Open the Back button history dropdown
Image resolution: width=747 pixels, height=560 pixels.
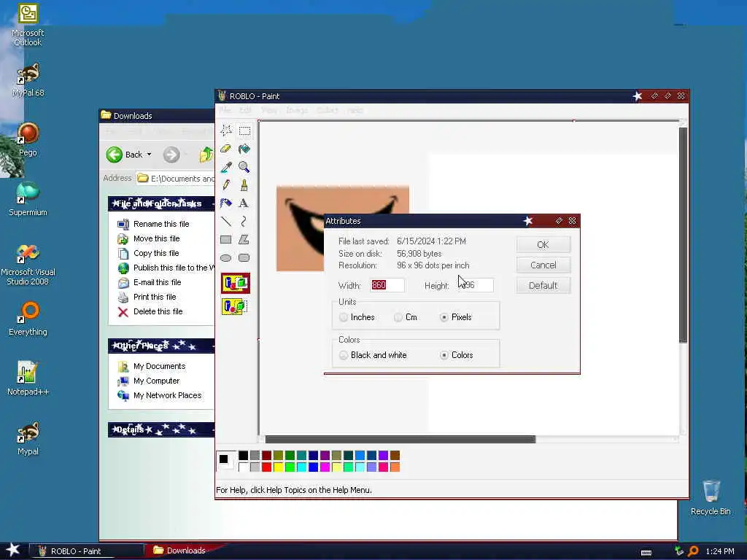(x=149, y=155)
